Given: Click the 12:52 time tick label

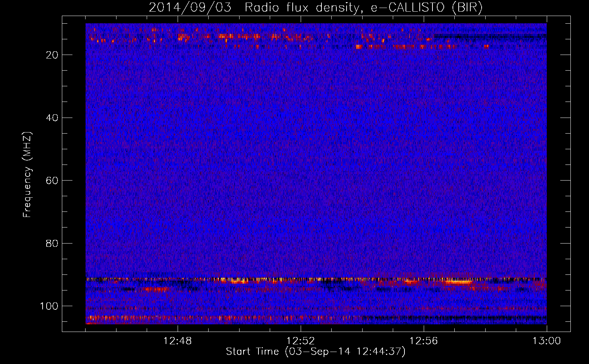Looking at the screenshot, I should [x=301, y=341].
